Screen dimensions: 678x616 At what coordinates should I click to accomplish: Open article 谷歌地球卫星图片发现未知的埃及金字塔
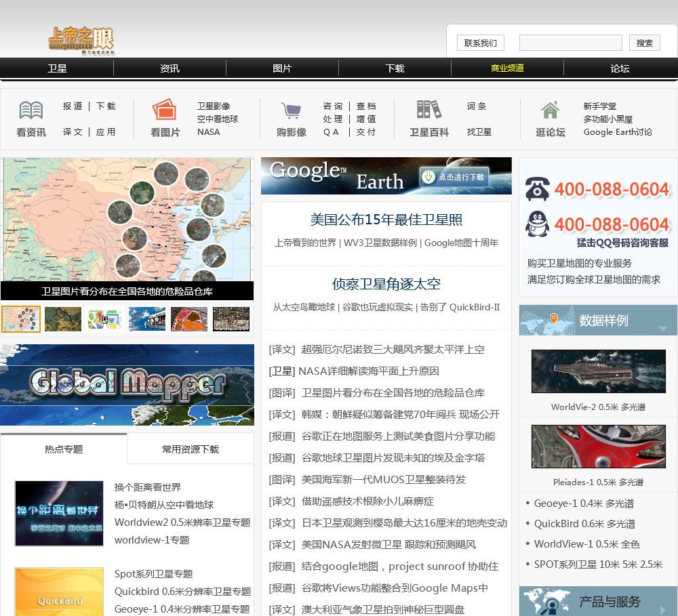[x=393, y=458]
